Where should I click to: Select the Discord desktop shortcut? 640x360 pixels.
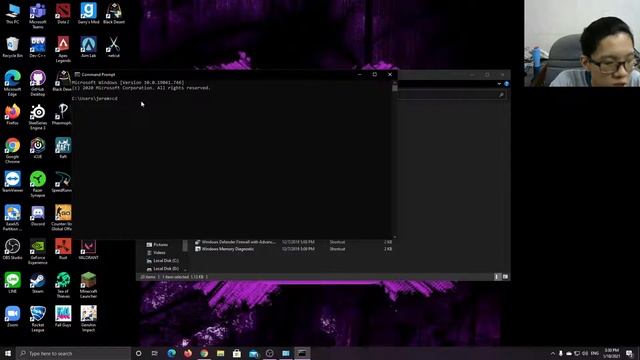(x=38, y=216)
